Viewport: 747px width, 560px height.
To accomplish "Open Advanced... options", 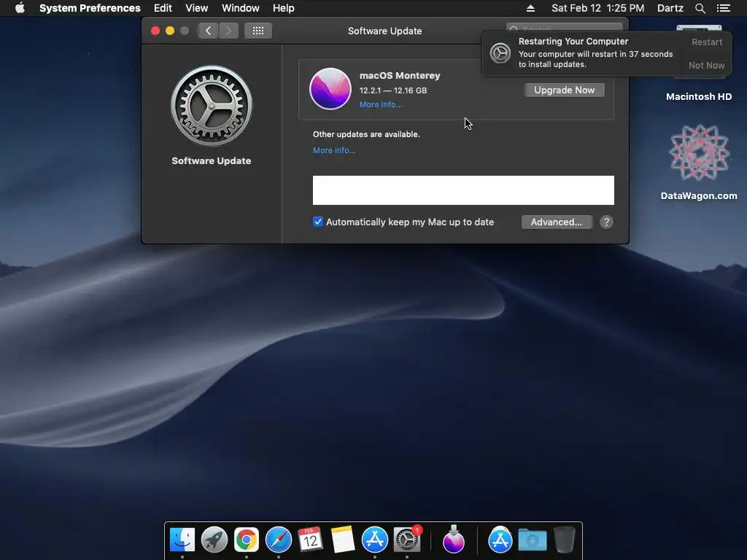I will click(x=557, y=222).
